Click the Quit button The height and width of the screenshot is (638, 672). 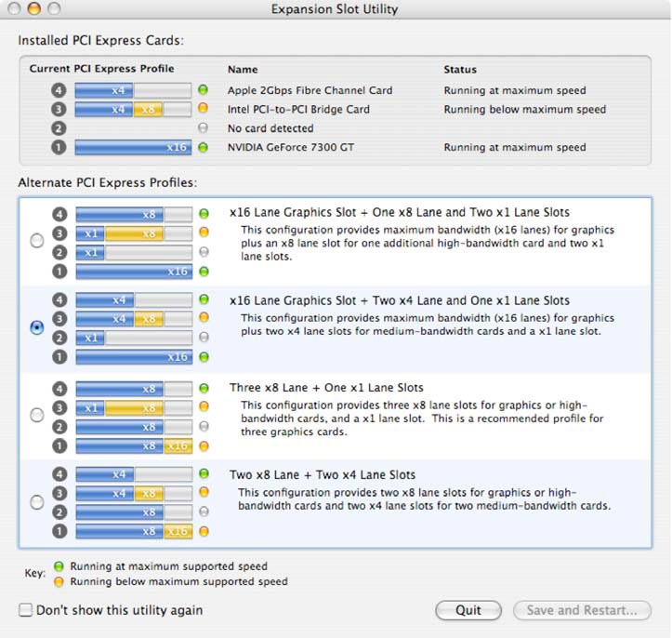(x=468, y=610)
